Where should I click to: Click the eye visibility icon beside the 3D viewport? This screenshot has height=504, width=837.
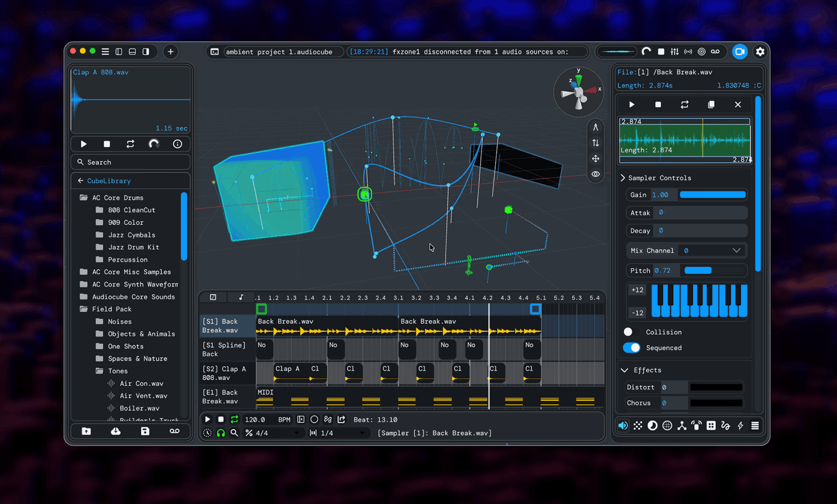596,174
